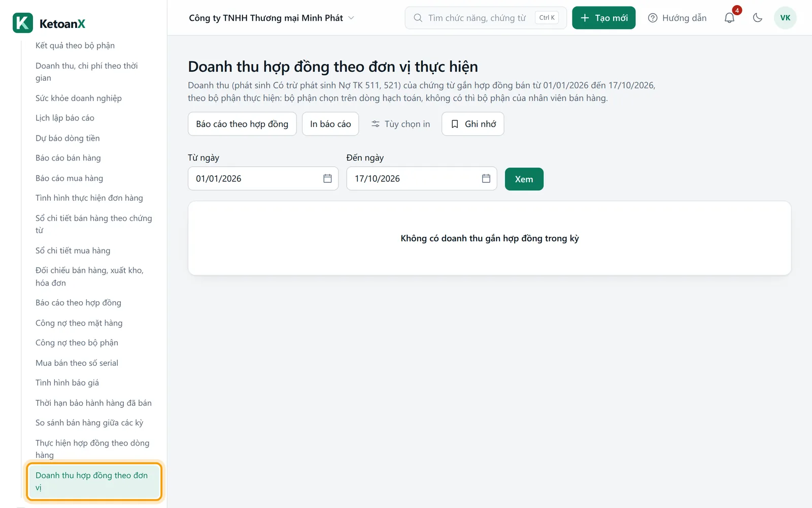Open Tùy chọn in settings

tap(400, 124)
